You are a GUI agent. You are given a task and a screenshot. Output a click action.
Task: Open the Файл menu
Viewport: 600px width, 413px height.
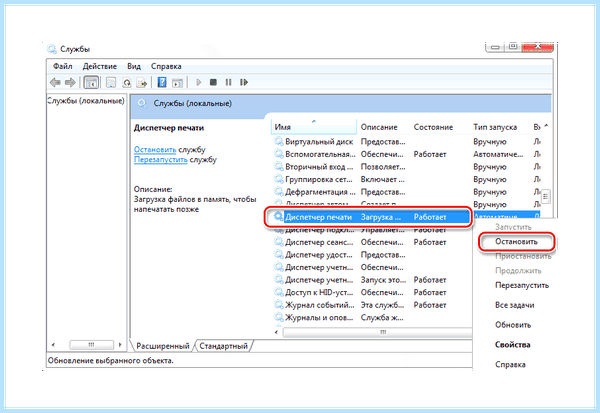[x=63, y=66]
